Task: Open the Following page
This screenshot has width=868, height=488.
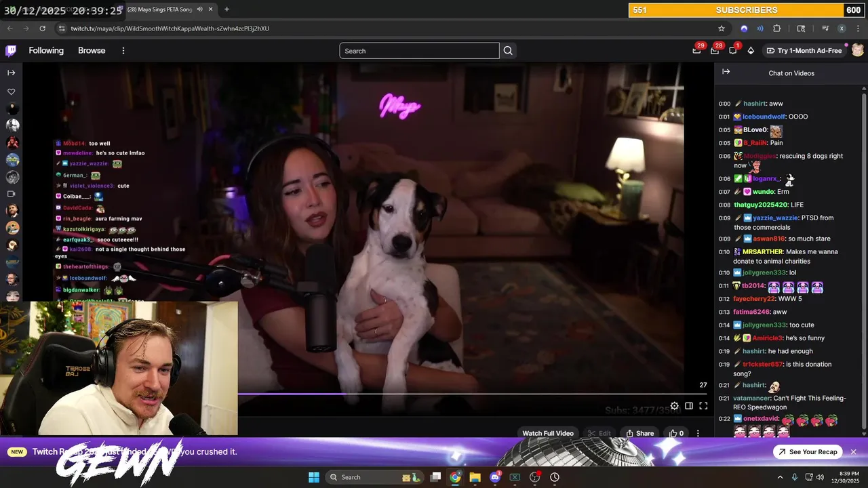Action: coord(46,51)
